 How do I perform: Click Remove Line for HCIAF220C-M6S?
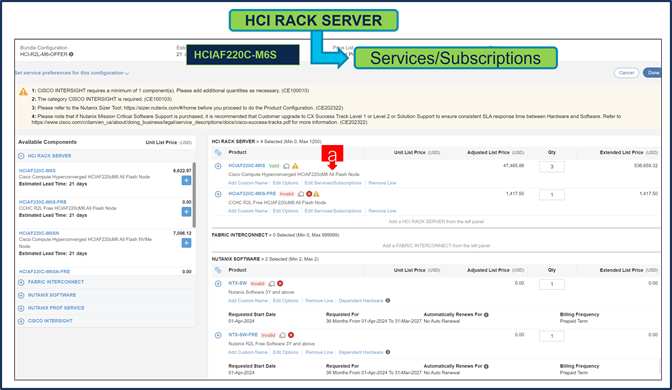point(382,183)
